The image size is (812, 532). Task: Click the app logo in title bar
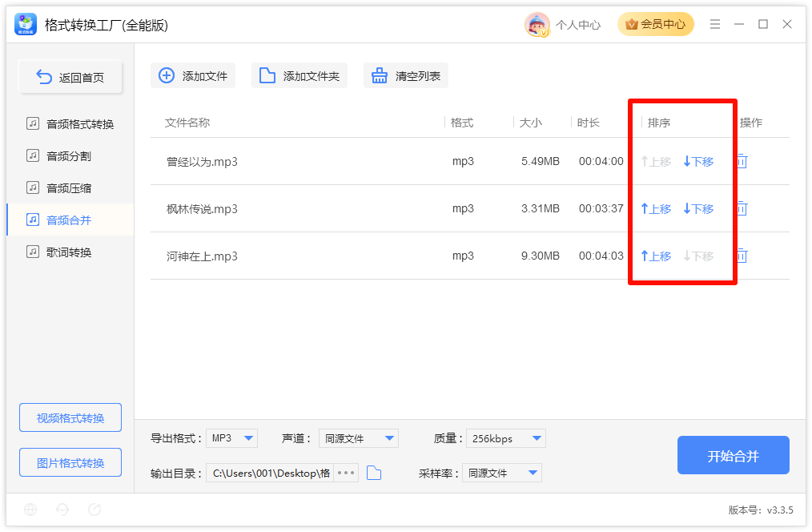(26, 24)
